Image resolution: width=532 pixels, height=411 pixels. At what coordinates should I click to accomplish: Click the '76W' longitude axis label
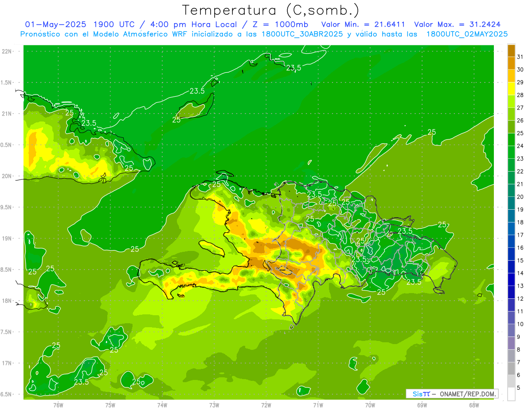pyautogui.click(x=58, y=405)
